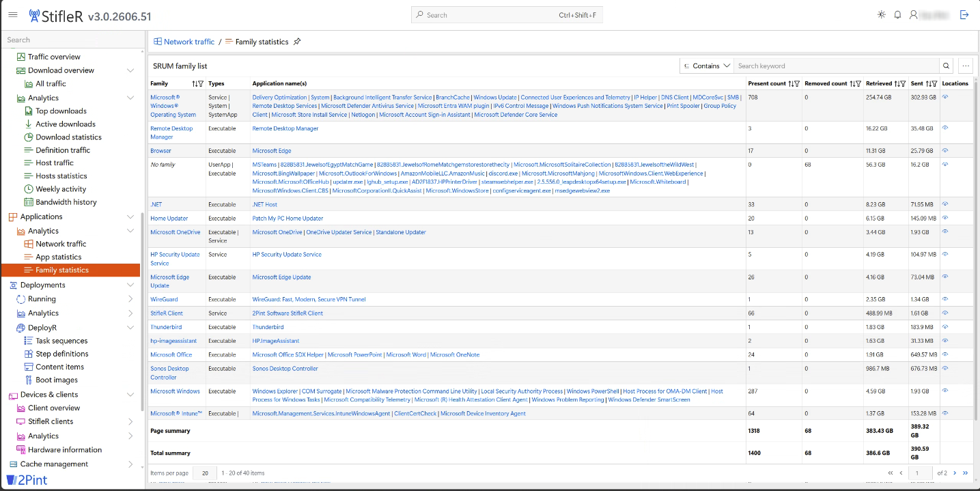Open Weekly activity in the sidebar
The image size is (980, 491).
pos(61,189)
